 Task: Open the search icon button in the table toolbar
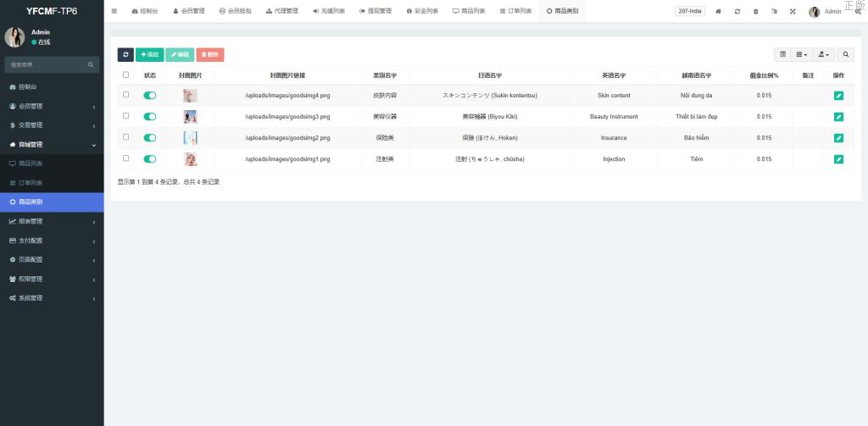[846, 54]
